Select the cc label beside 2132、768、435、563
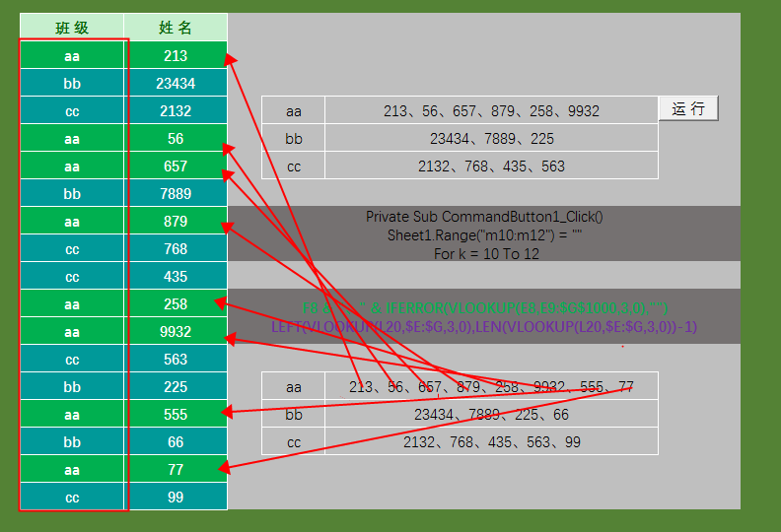 click(x=294, y=166)
